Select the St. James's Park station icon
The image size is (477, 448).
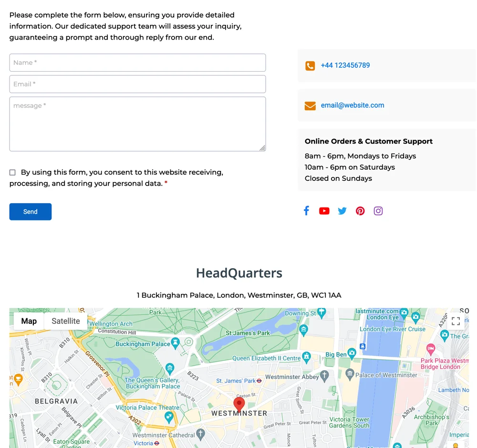tap(259, 381)
